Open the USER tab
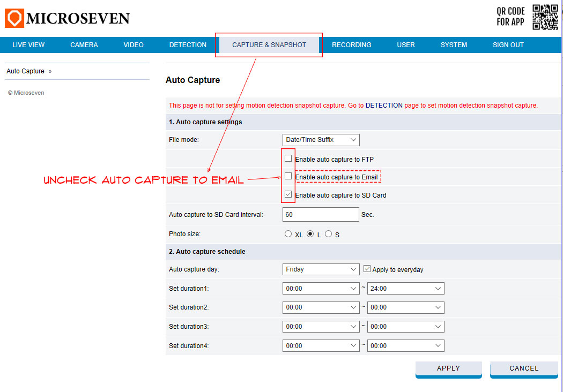The width and height of the screenshot is (563, 392). pos(406,45)
